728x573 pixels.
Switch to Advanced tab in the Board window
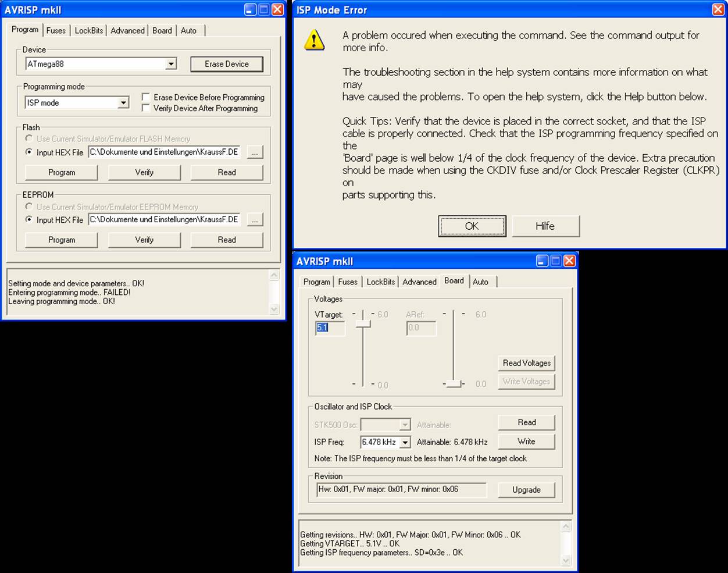pos(419,282)
